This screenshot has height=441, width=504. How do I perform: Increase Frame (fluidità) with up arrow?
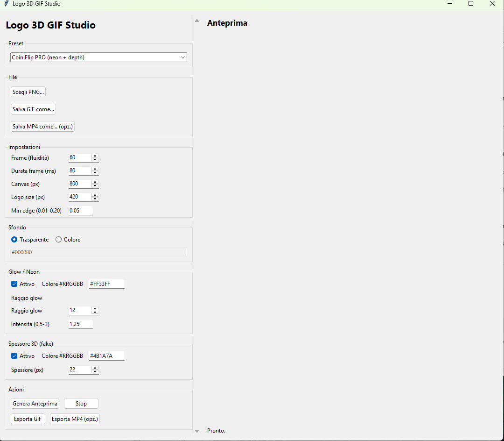[x=95, y=156]
